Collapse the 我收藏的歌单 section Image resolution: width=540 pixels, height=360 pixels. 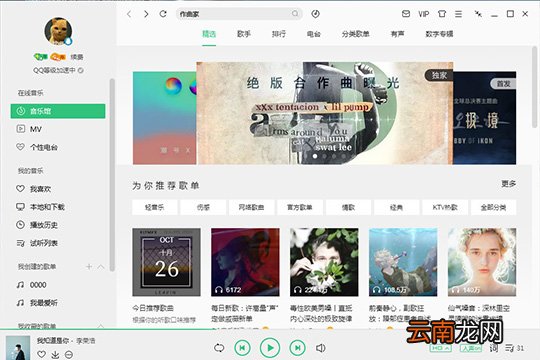[x=101, y=326]
